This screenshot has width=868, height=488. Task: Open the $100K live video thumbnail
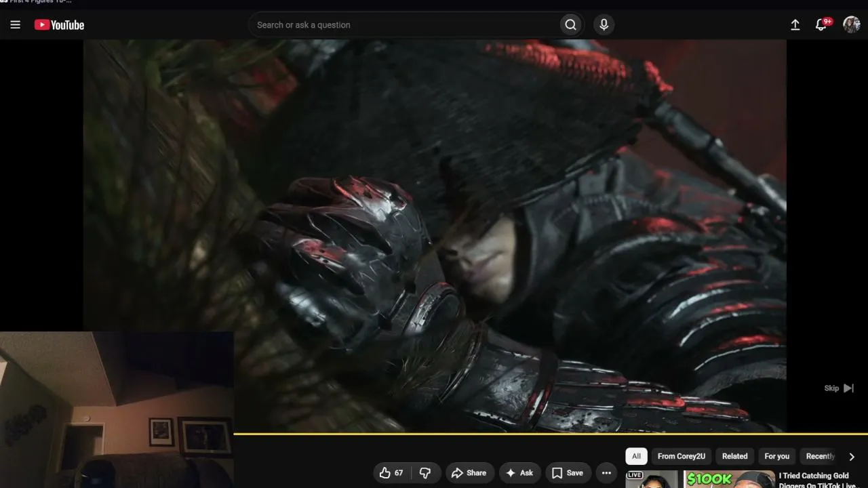point(700,479)
